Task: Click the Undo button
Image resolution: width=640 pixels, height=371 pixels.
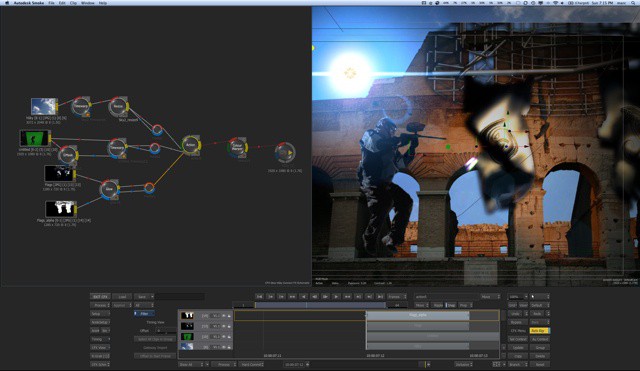Action: tap(516, 313)
